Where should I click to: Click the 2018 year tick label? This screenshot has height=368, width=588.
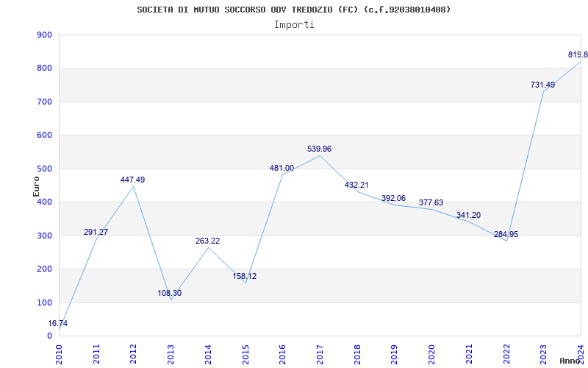pyautogui.click(x=357, y=354)
